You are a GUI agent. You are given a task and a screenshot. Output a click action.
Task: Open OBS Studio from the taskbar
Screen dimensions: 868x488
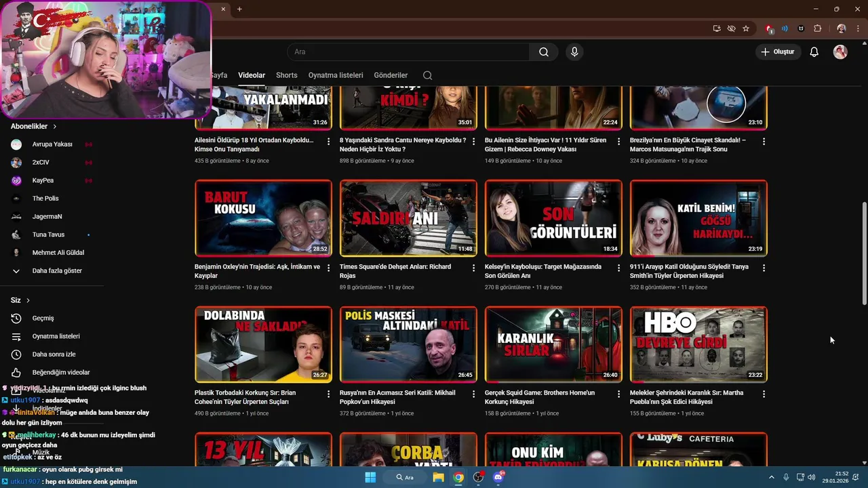click(x=479, y=477)
